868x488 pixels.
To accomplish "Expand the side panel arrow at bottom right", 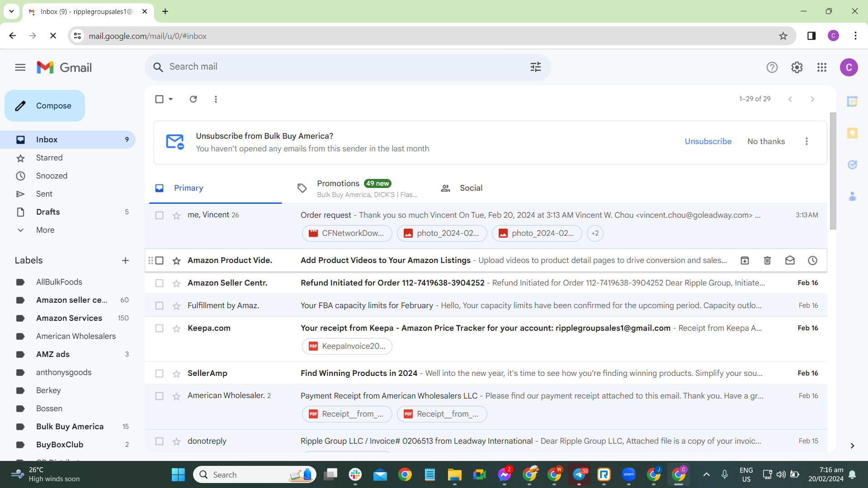I will point(852,446).
